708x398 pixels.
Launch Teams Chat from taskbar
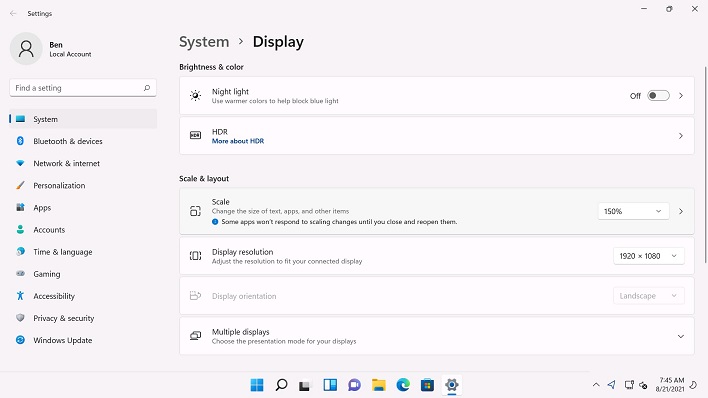tap(354, 385)
